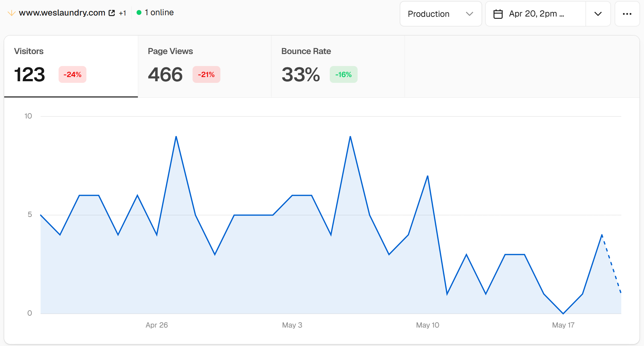644x346 pixels.
Task: Open the three-dots more options menu
Action: pos(627,14)
